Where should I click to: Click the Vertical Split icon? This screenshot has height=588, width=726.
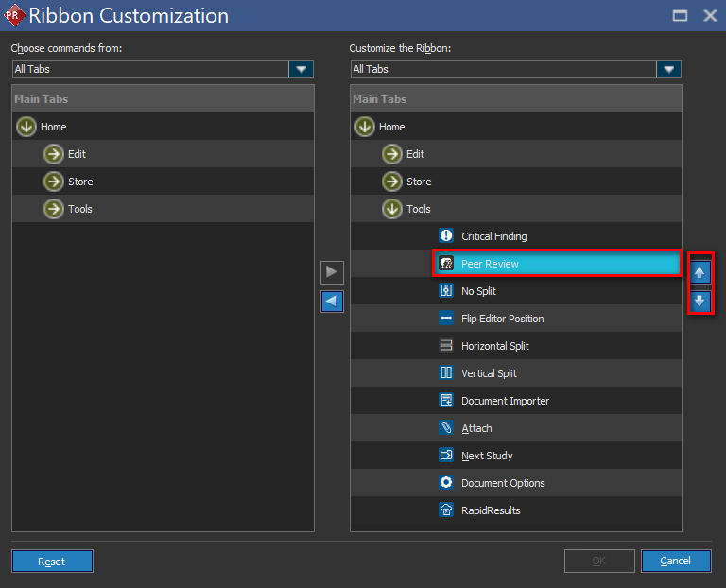(x=447, y=373)
